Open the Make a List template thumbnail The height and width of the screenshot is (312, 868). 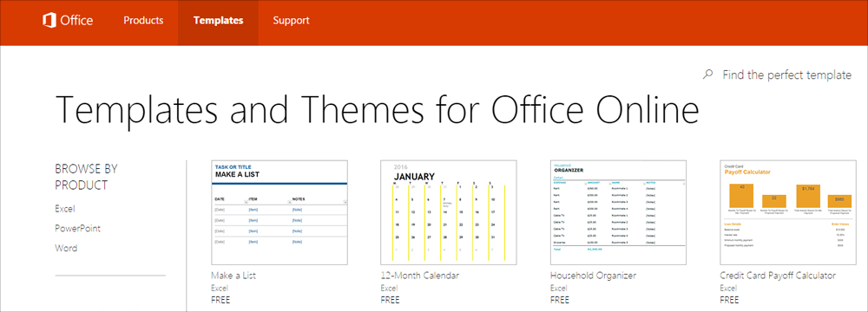click(x=279, y=212)
